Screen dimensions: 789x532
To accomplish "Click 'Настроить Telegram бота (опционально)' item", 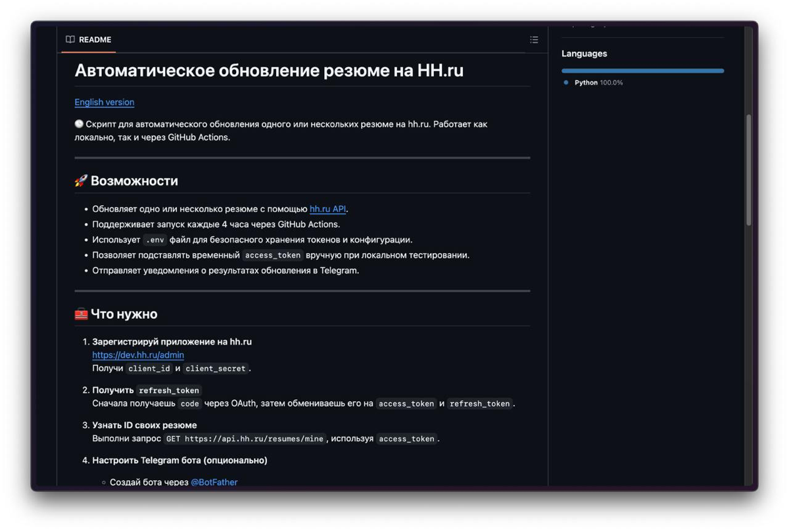I will pos(179,460).
